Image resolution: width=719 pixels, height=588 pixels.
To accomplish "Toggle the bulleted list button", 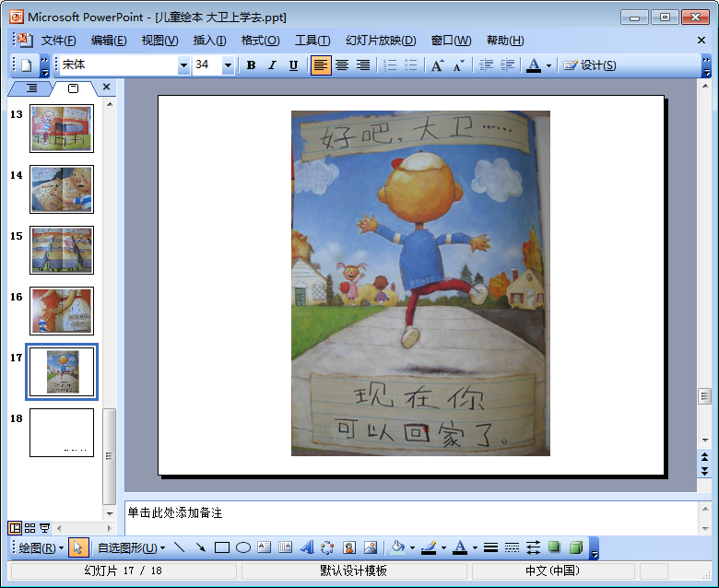I will pos(411,65).
